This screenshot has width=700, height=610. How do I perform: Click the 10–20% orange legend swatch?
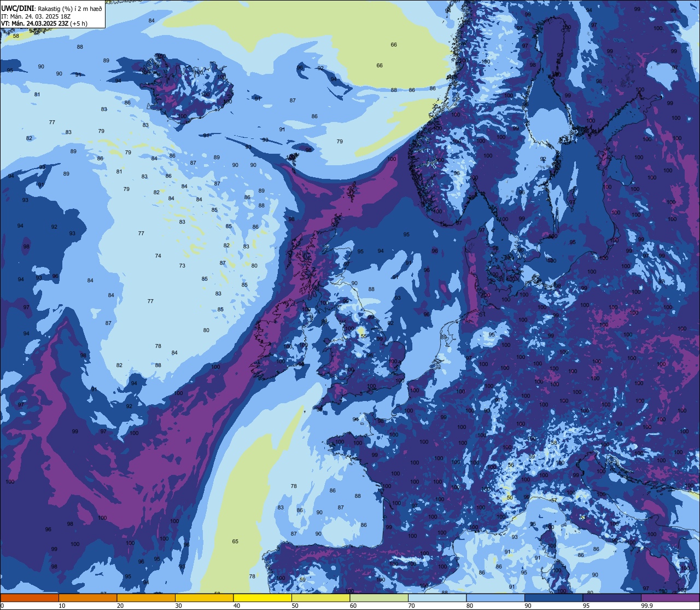(87, 597)
